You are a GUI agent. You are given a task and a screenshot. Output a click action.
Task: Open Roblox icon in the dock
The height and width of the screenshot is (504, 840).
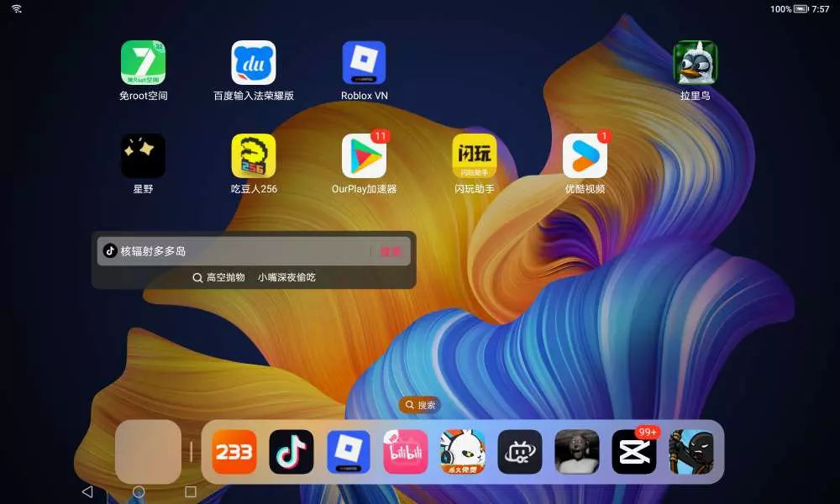[349, 452]
